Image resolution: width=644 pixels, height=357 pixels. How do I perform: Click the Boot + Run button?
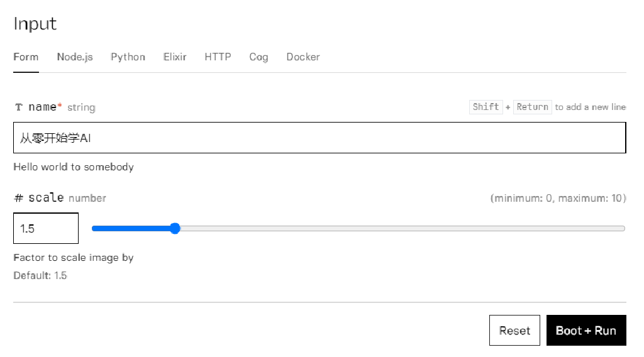(x=586, y=331)
